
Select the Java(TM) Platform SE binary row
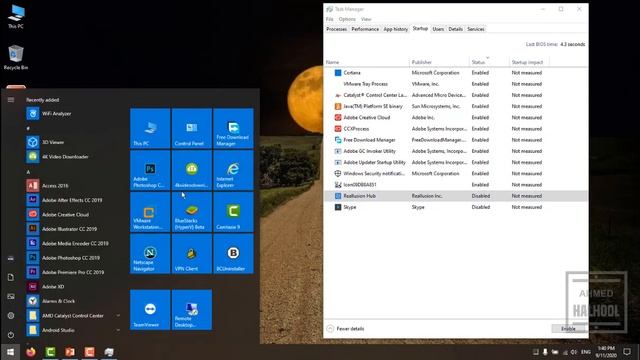(456, 106)
